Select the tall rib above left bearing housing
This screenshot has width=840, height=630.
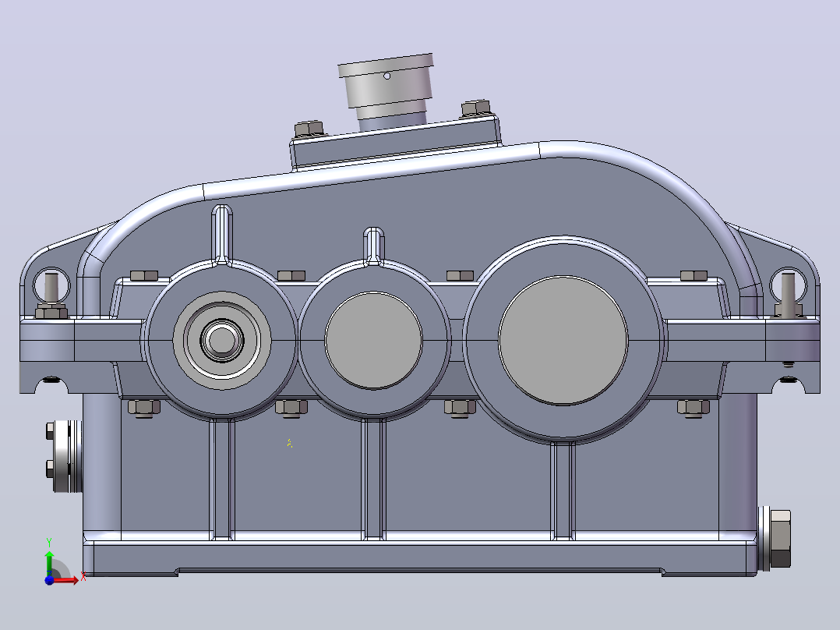pos(222,235)
